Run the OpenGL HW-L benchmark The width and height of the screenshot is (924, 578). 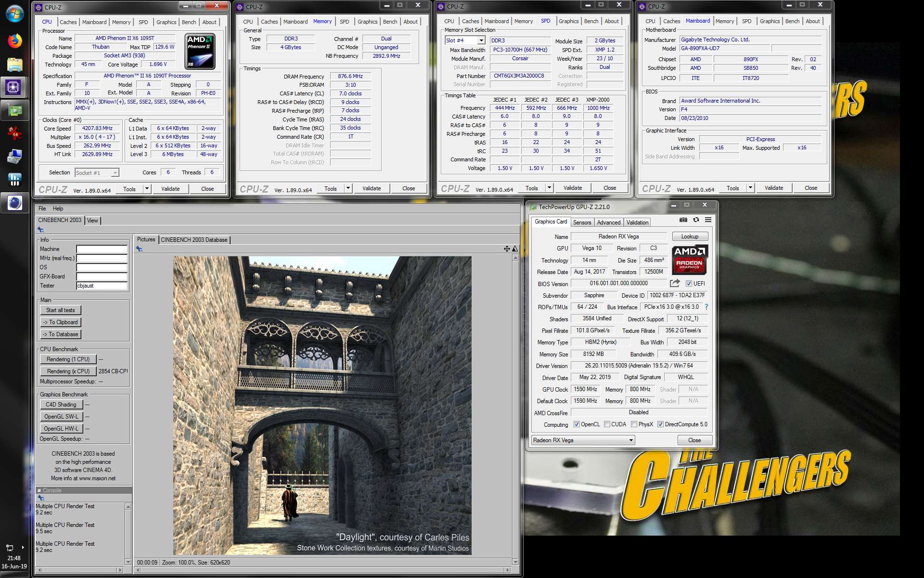[x=61, y=429]
